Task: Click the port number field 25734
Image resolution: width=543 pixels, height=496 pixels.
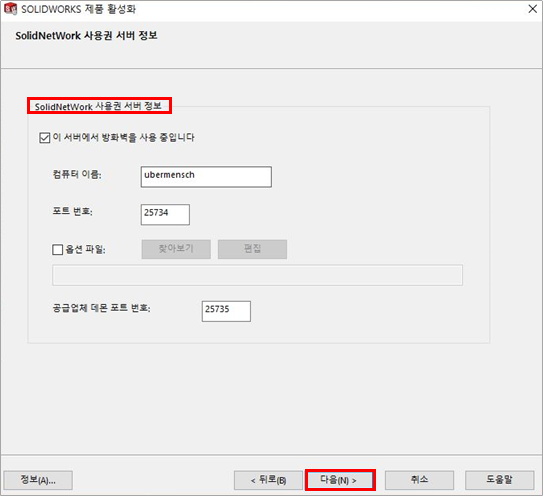Action: pos(165,214)
